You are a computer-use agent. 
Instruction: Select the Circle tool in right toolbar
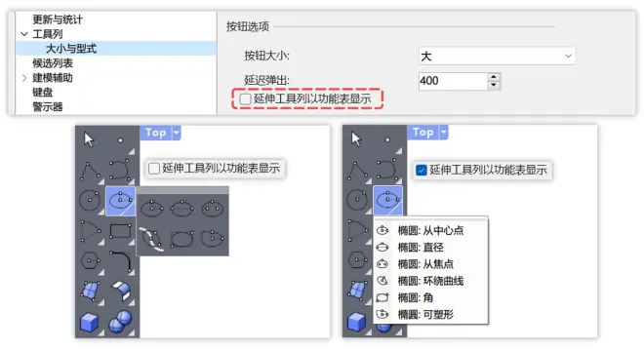(357, 200)
